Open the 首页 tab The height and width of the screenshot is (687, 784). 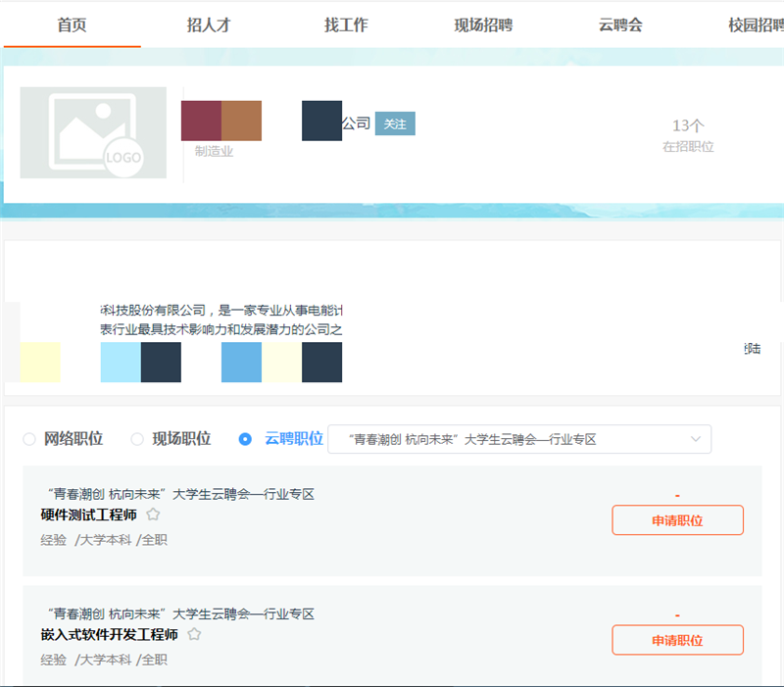click(x=72, y=25)
